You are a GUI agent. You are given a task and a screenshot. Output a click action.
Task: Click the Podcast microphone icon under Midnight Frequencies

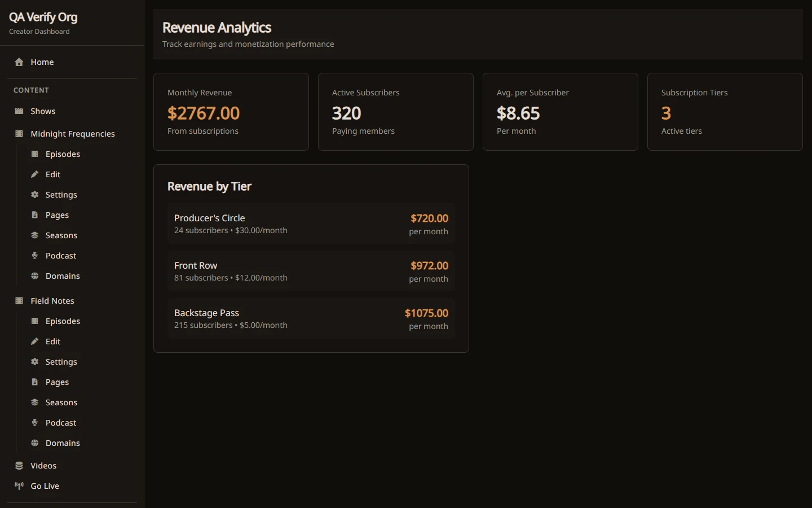[x=34, y=256]
